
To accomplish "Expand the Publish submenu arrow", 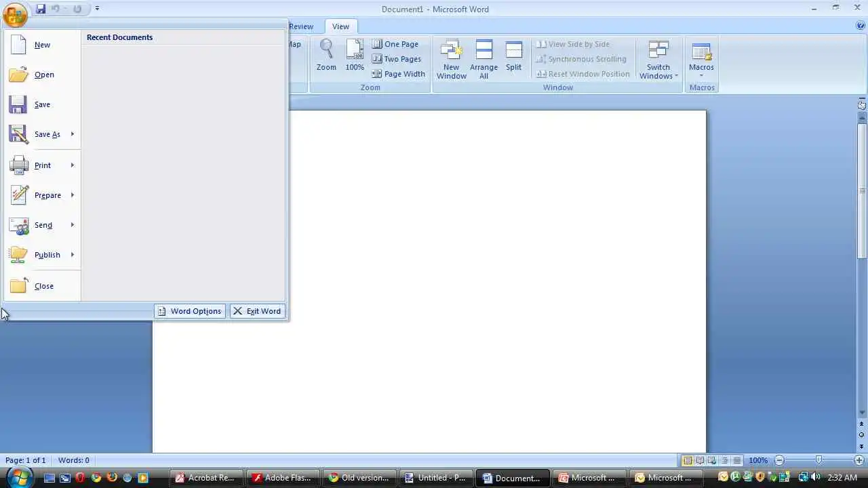I will [73, 255].
